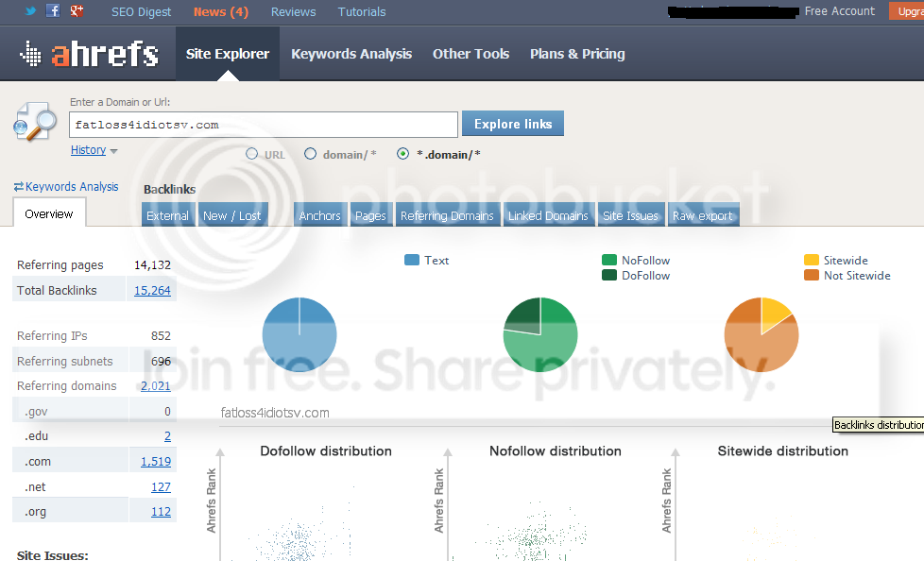Open the .com count 1,519 link

pyautogui.click(x=156, y=462)
